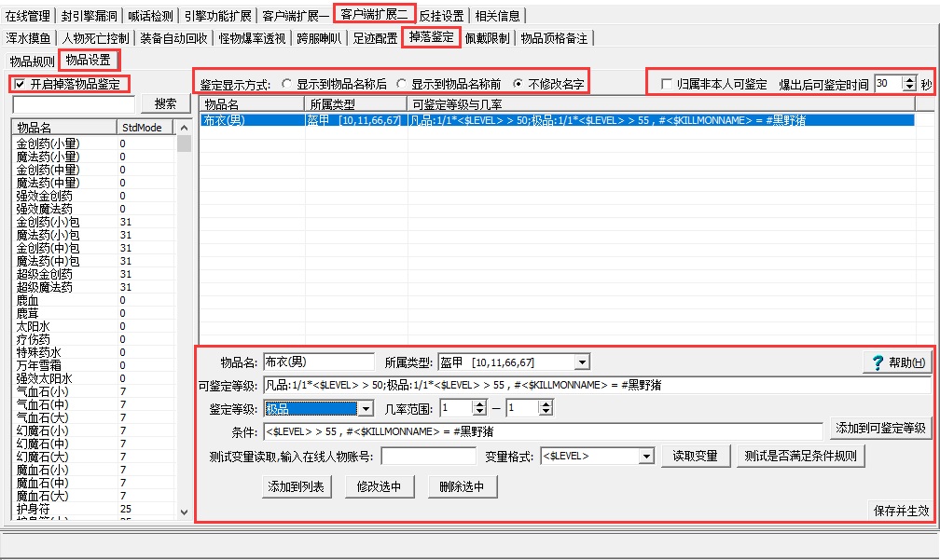
Task: Switch to 物品规则 tab
Action: (x=31, y=61)
